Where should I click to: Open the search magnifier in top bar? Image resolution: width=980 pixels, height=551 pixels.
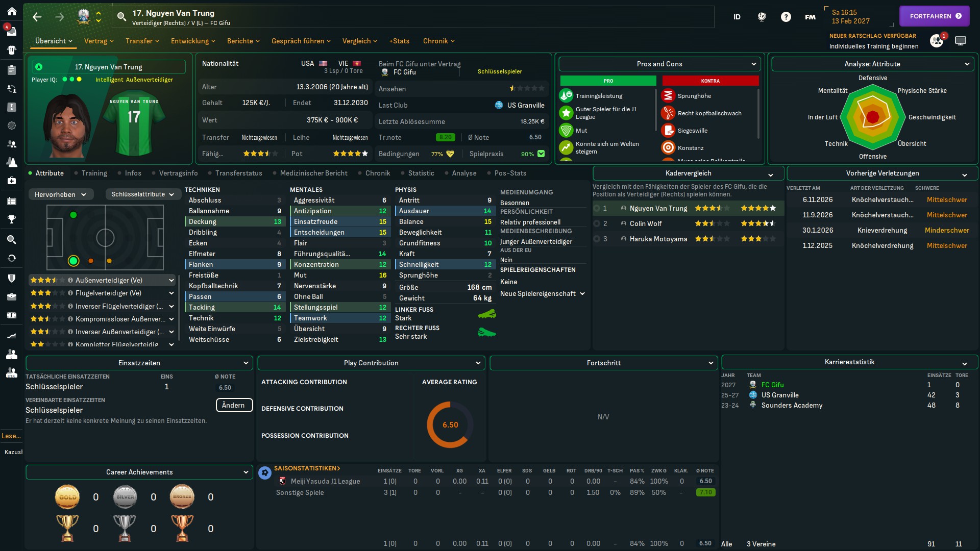121,17
